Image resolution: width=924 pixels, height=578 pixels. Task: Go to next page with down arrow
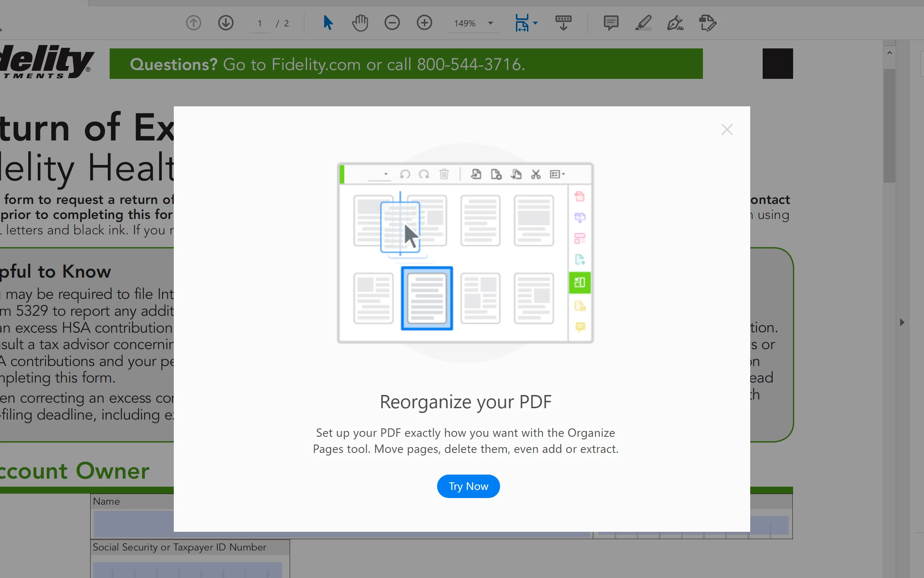pos(226,23)
